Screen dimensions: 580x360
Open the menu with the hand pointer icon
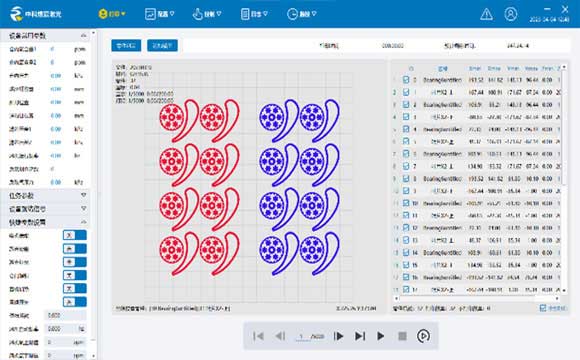tap(207, 14)
